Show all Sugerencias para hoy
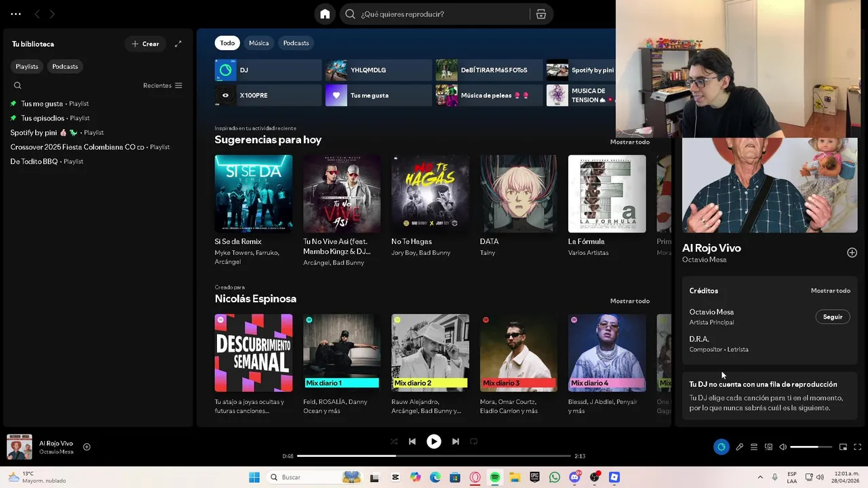The image size is (868, 488). pos(629,142)
